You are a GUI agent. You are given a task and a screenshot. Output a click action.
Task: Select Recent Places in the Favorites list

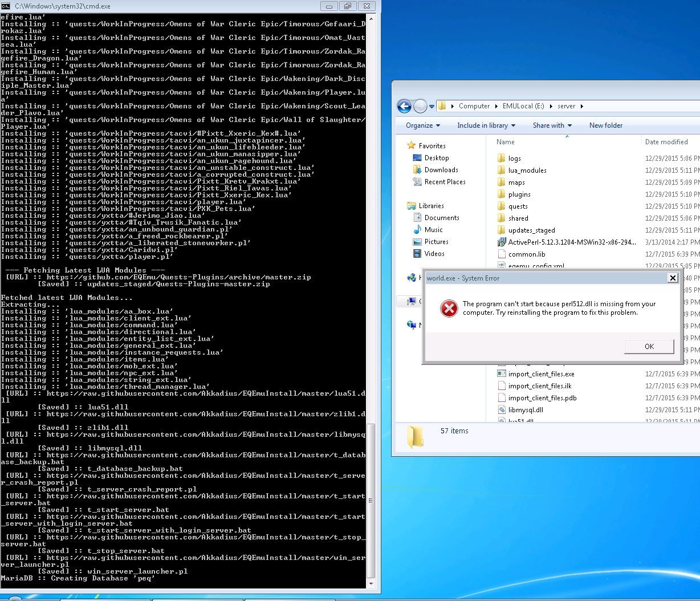(445, 182)
